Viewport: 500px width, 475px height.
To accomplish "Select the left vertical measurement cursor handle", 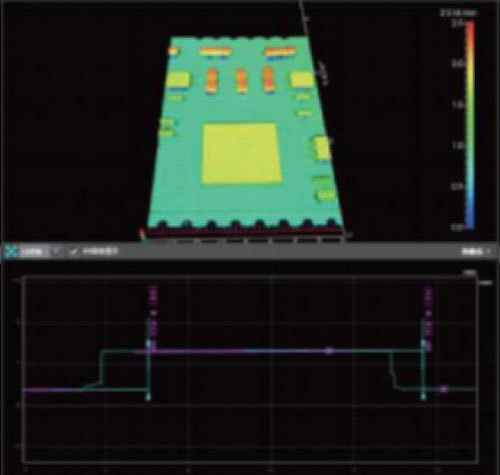I will [x=149, y=344].
